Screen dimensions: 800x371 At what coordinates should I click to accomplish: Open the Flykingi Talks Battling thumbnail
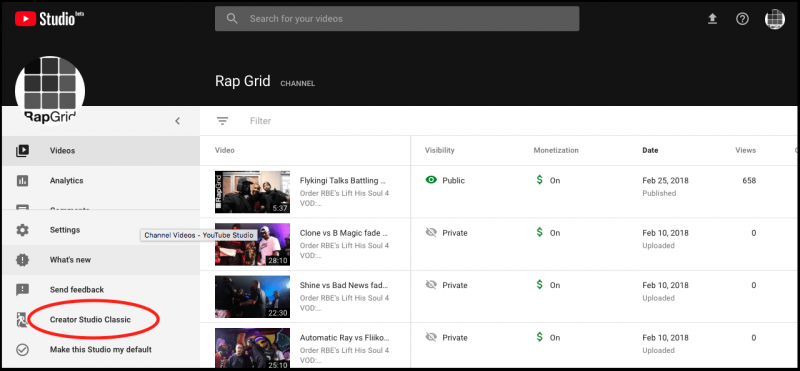coord(252,192)
